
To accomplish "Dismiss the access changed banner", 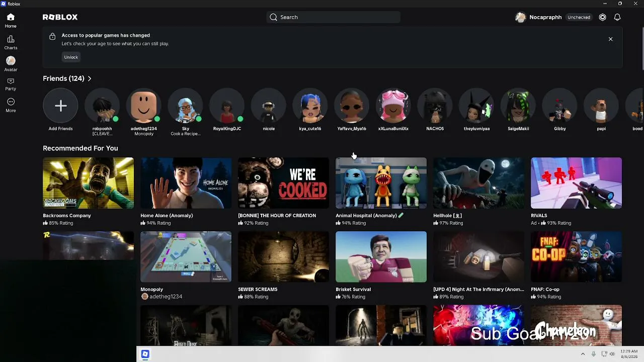I will pyautogui.click(x=610, y=39).
